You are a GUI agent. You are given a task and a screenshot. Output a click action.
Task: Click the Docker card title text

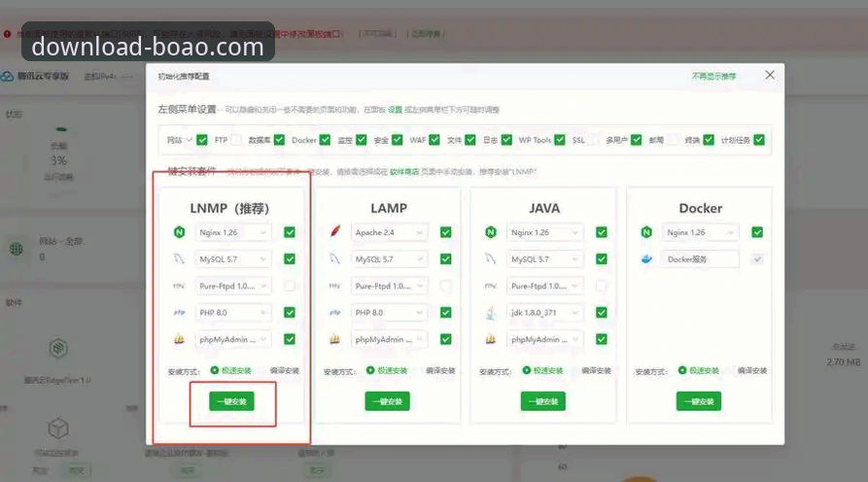(700, 209)
